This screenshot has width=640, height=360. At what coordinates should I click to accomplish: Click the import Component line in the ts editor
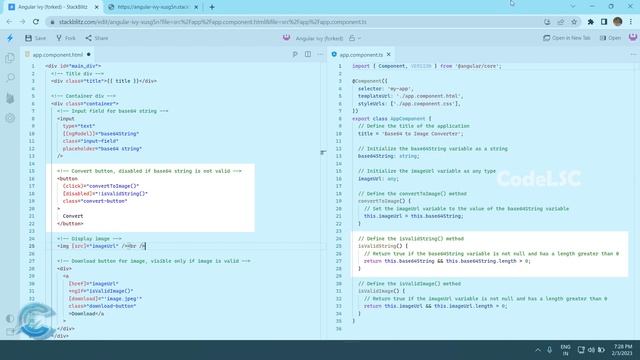point(427,66)
